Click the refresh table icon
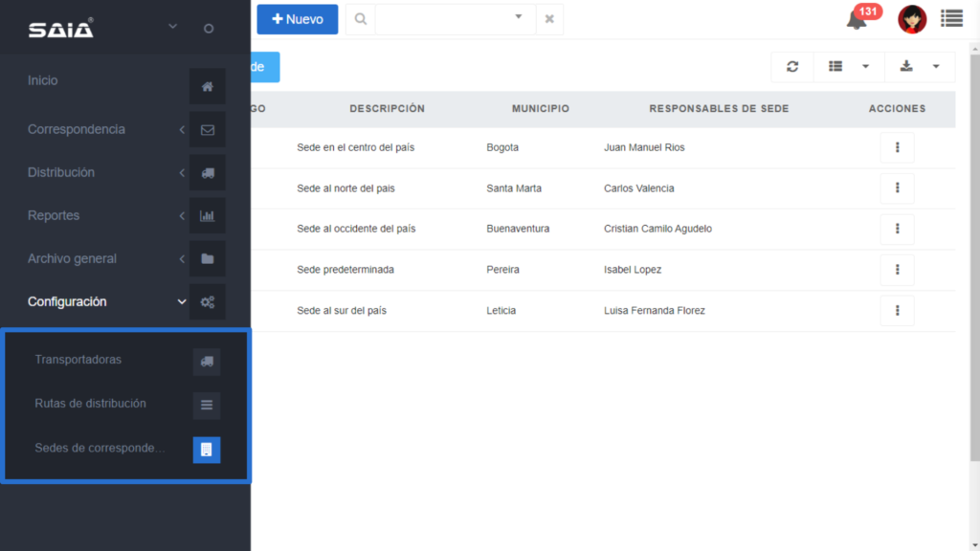 coord(792,67)
